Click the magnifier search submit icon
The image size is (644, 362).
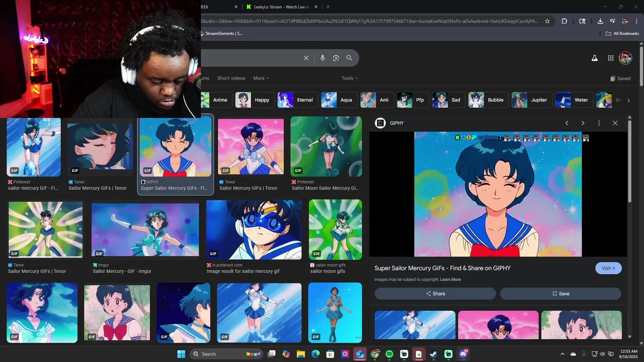(349, 58)
